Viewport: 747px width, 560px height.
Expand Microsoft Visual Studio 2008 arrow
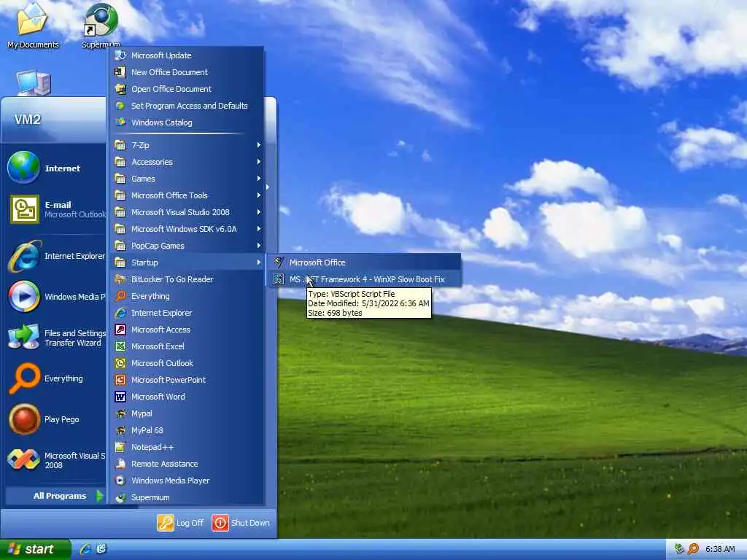click(259, 212)
